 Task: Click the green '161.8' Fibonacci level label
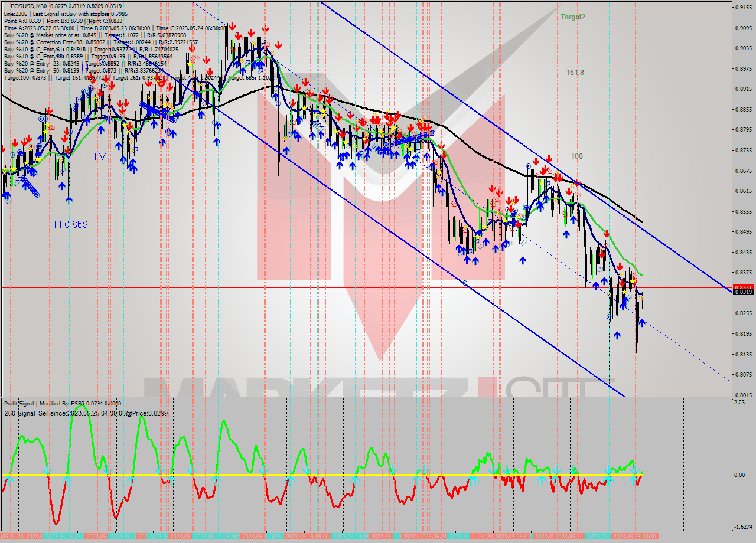point(575,73)
